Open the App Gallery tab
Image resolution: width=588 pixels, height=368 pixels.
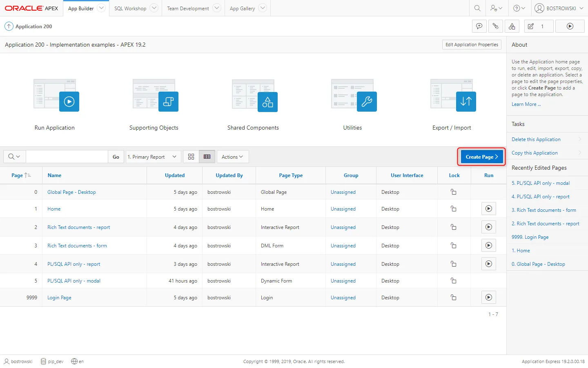point(242,8)
